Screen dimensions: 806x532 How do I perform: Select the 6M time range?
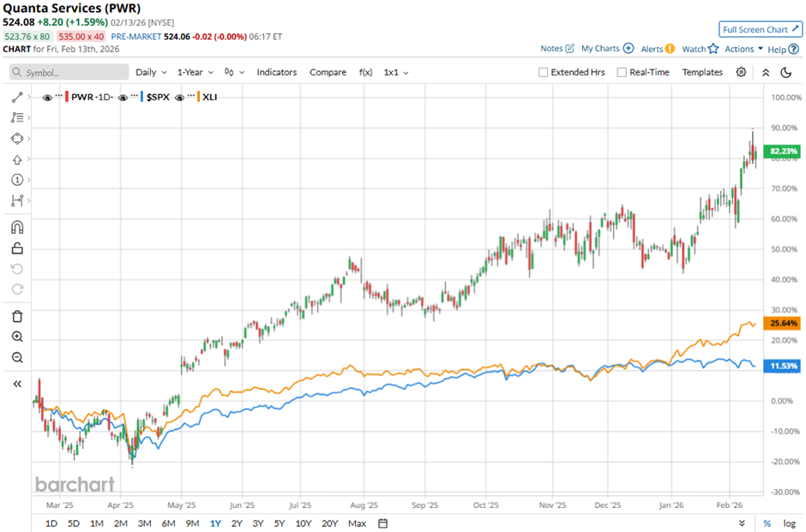click(169, 523)
